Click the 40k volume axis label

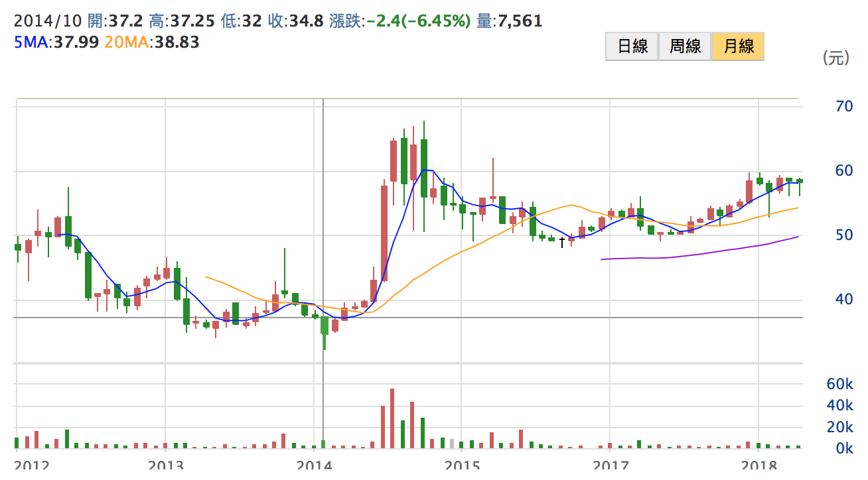(x=839, y=406)
